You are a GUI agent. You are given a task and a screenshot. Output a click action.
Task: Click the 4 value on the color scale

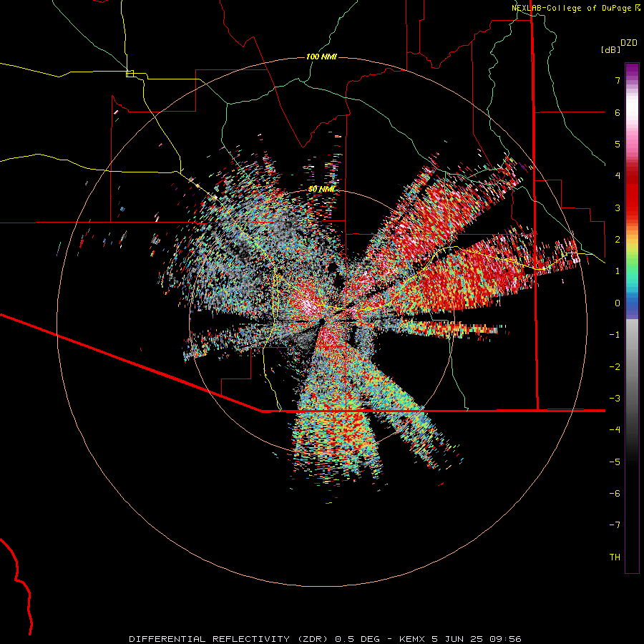tap(618, 176)
